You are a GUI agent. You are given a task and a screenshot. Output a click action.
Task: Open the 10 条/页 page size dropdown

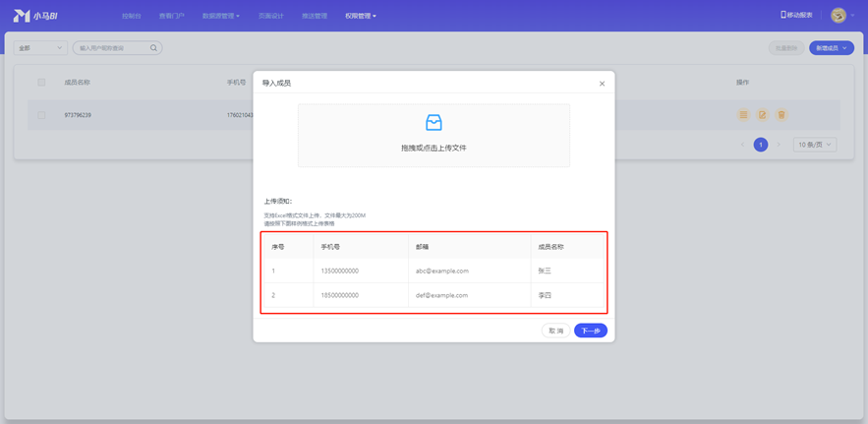(815, 145)
